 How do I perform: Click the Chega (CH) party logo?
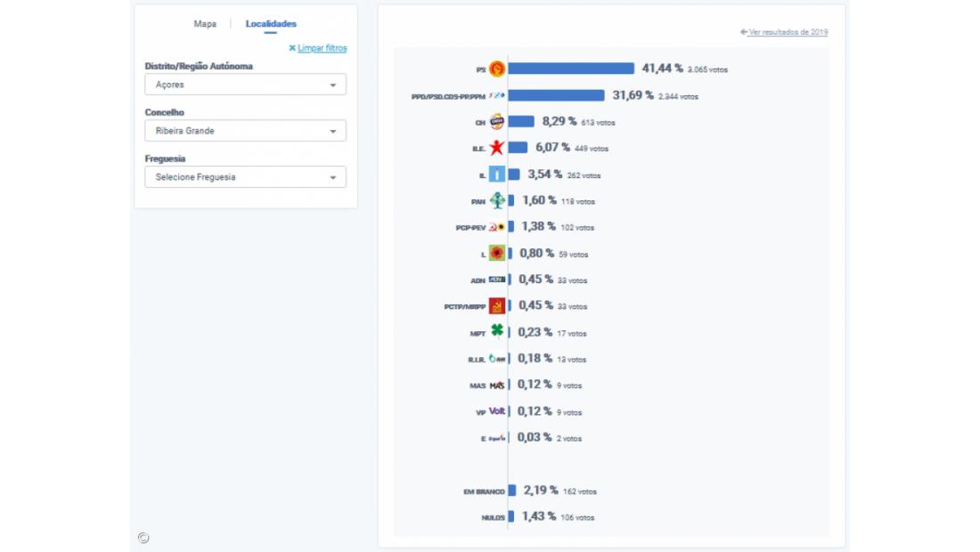497,122
